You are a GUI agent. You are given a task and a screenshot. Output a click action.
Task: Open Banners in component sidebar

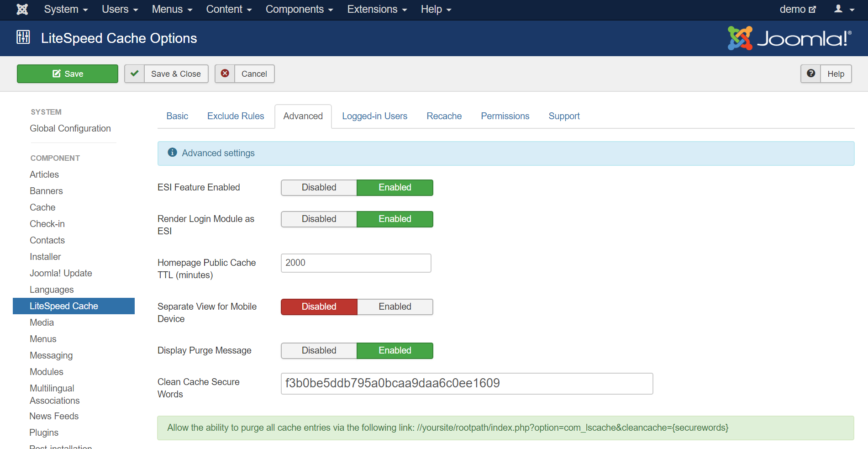click(46, 191)
